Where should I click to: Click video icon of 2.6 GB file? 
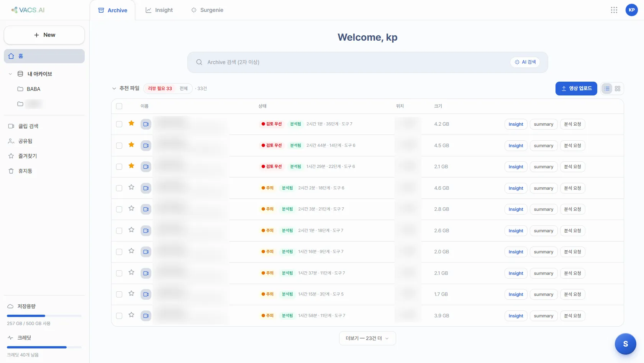coord(146,231)
